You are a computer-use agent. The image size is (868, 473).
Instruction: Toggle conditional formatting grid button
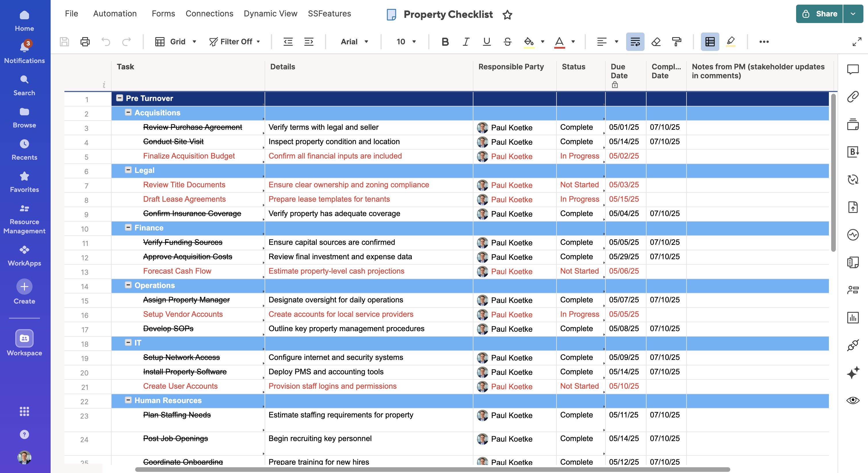pos(710,41)
